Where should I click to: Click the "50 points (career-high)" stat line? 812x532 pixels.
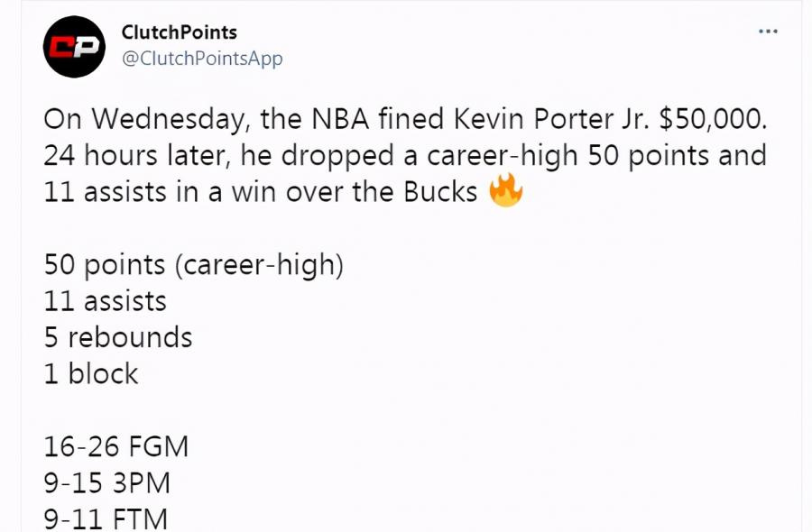(x=194, y=265)
